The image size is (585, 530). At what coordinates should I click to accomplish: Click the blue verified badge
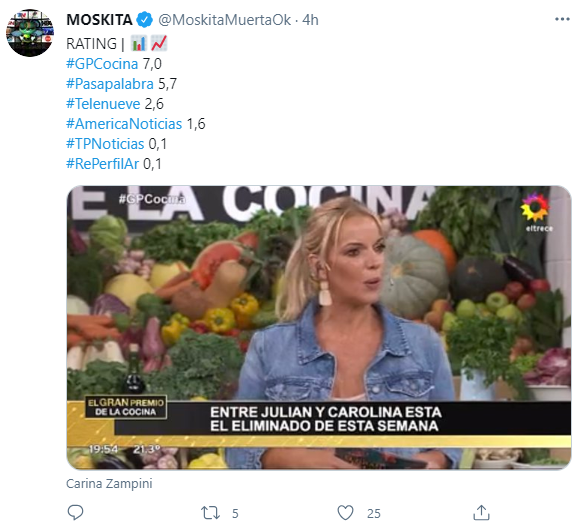[x=145, y=20]
